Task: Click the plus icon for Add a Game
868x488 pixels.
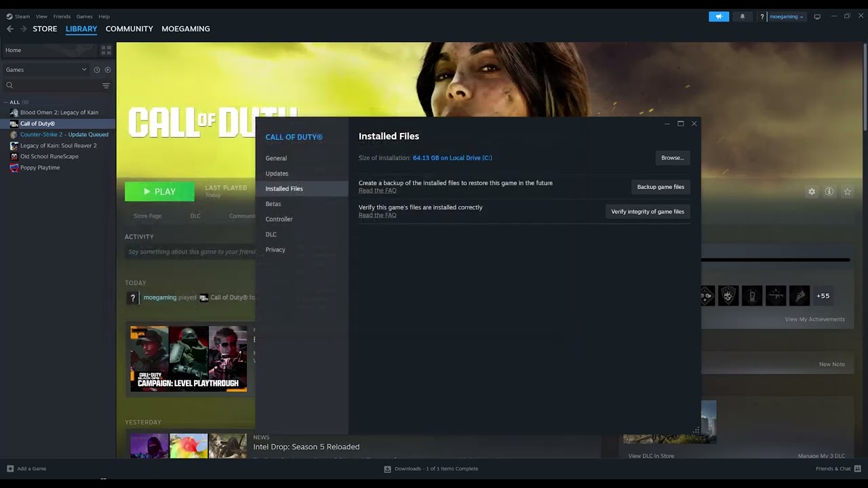Action: 10,468
